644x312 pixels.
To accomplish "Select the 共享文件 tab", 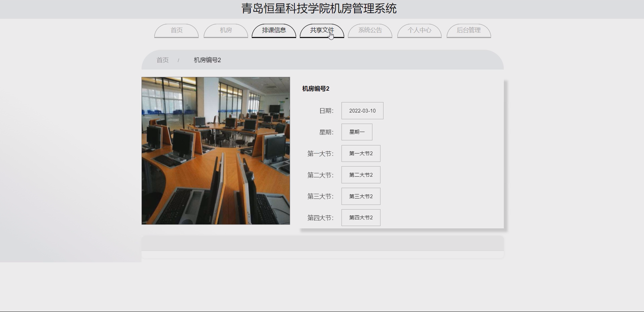I will [322, 31].
